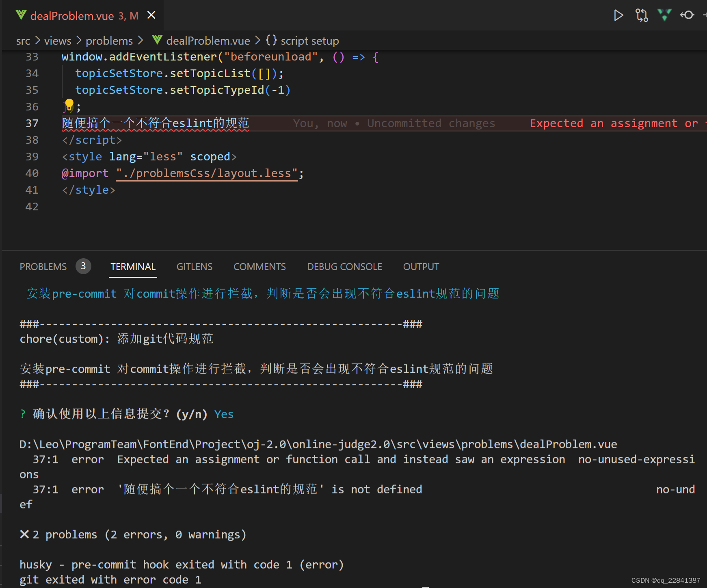Expand the views breadcrumb folder
This screenshot has height=588, width=707.
pos(58,41)
